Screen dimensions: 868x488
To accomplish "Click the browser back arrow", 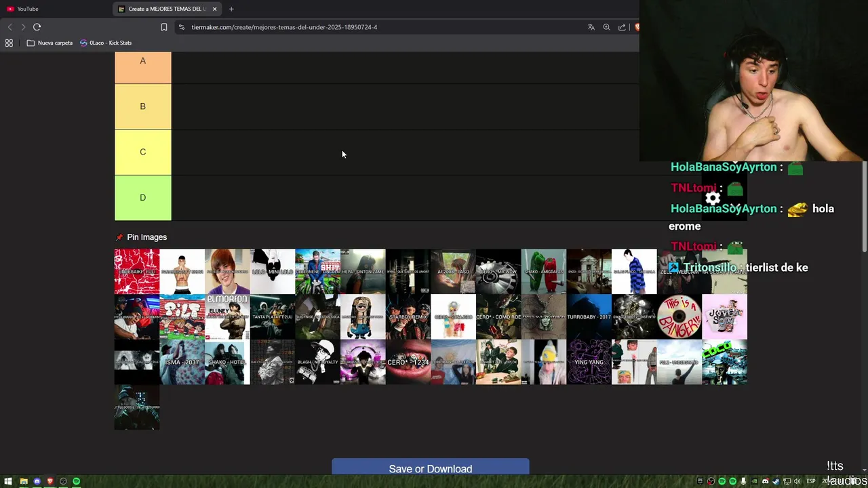I will 9,27.
